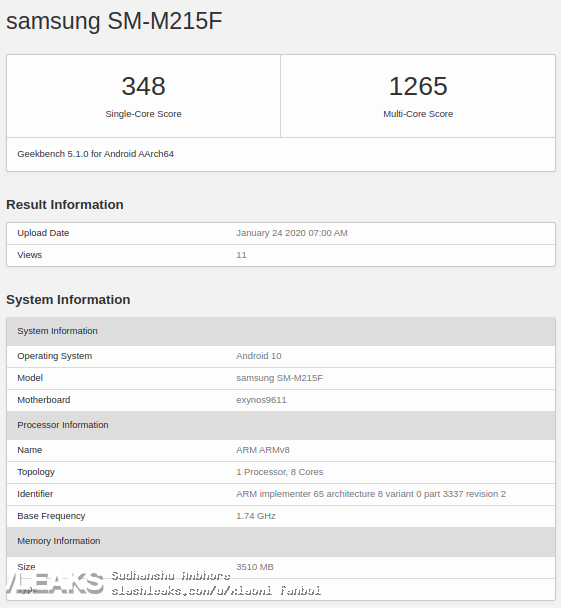
Task: Select the 1.74 GHz value
Action: tap(256, 516)
